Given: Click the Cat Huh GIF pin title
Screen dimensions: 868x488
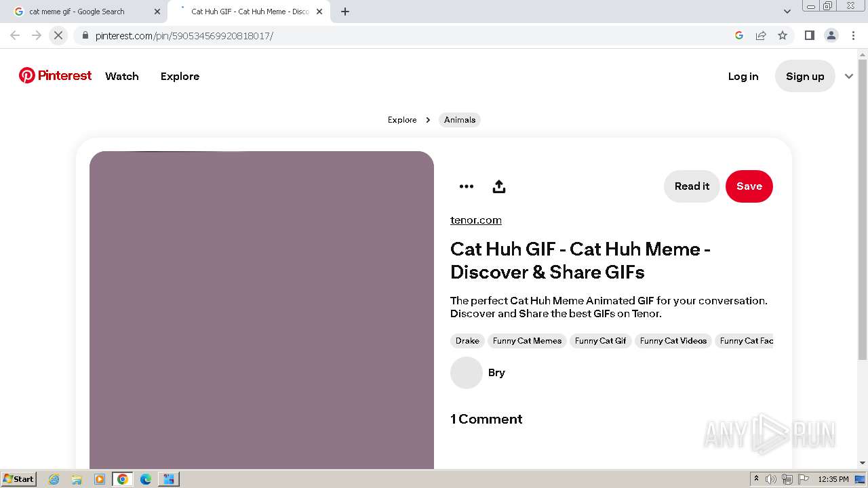Looking at the screenshot, I should (x=580, y=260).
